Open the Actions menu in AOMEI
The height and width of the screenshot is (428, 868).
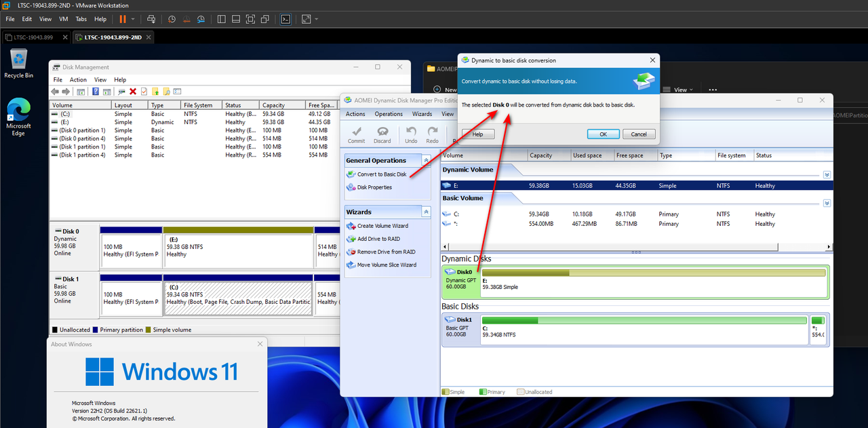click(x=355, y=114)
